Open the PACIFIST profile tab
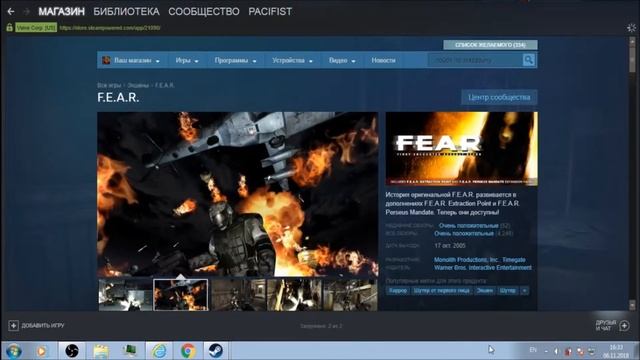640x360 pixels. 270,11
